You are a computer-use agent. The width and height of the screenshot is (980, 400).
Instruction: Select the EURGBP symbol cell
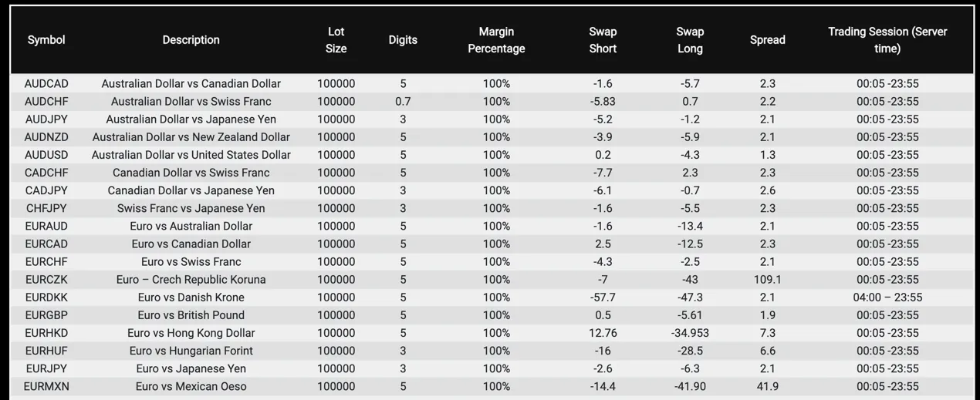coord(46,314)
